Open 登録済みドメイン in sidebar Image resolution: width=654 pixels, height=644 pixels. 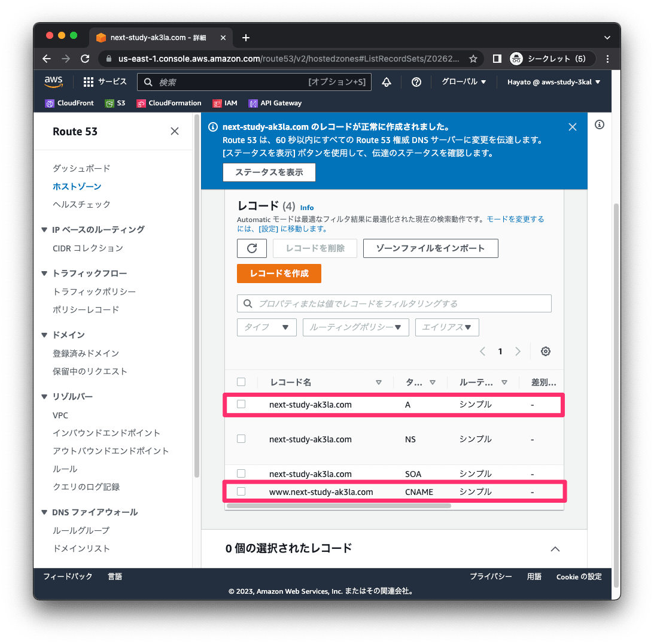(86, 353)
